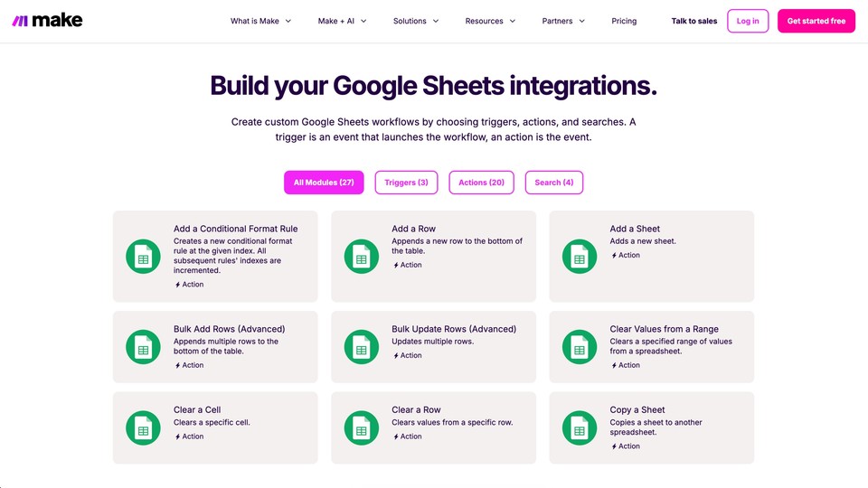This screenshot has width=868, height=488.
Task: Open the Resources dropdown
Action: [x=490, y=21]
